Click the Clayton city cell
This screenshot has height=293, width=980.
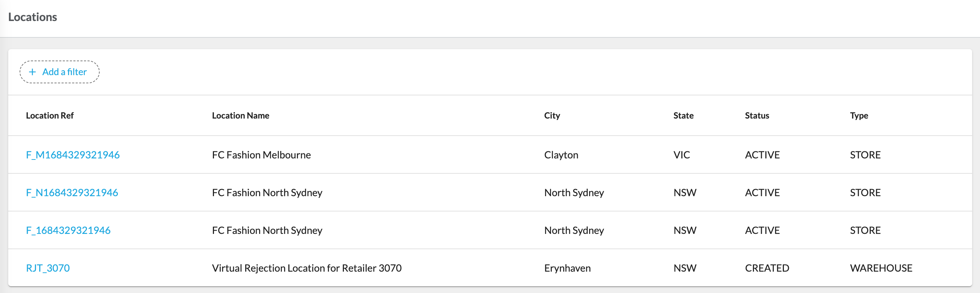pos(561,155)
